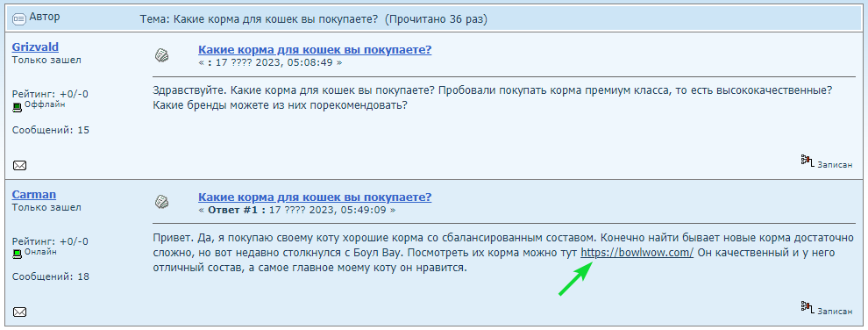
Task: Click 'Только зашел' rank under Carman
Action: pyautogui.click(x=46, y=208)
